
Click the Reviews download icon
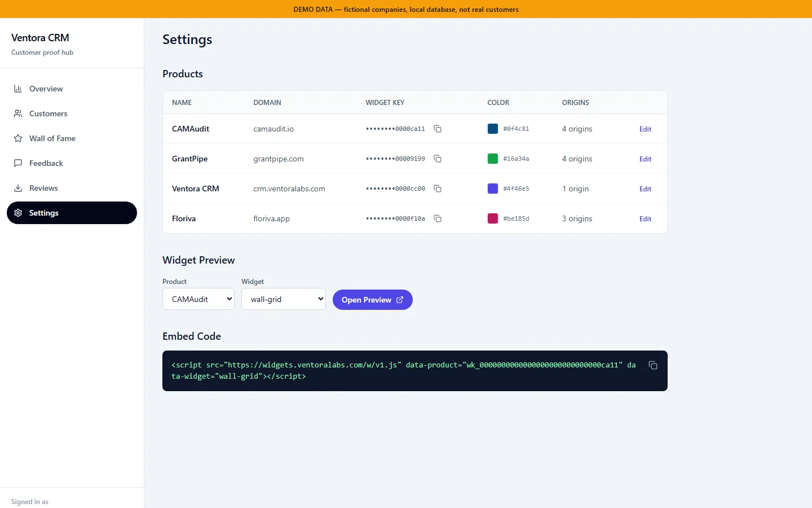[x=18, y=188]
